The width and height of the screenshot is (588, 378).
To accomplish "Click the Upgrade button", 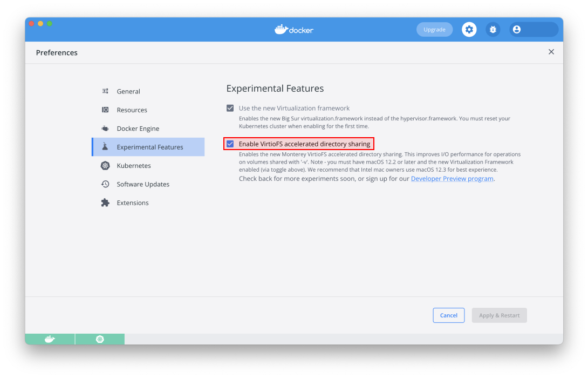I will pos(434,29).
